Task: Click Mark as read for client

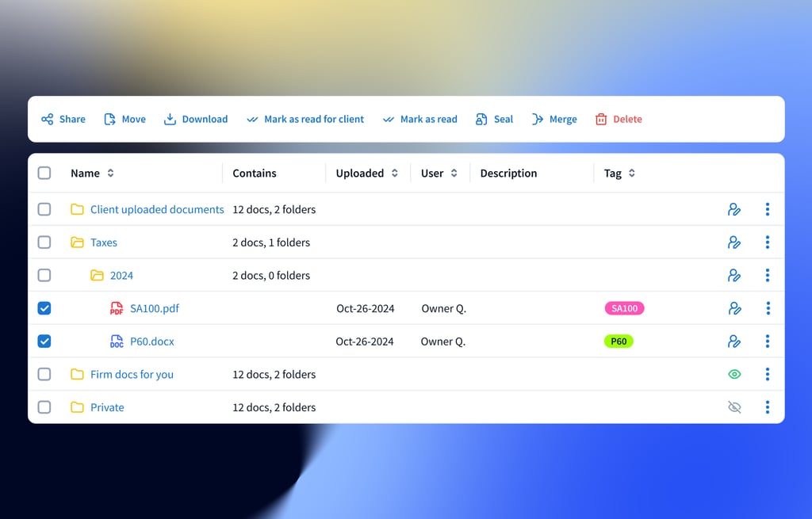Action: pos(313,120)
